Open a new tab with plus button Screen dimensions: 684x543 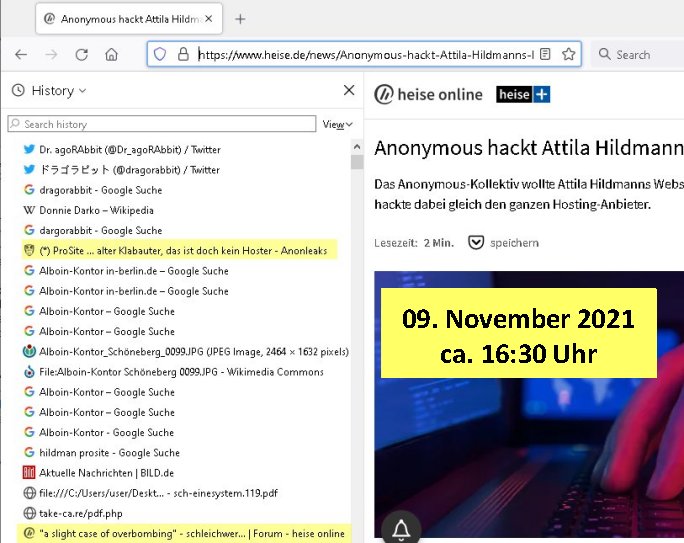pyautogui.click(x=240, y=19)
